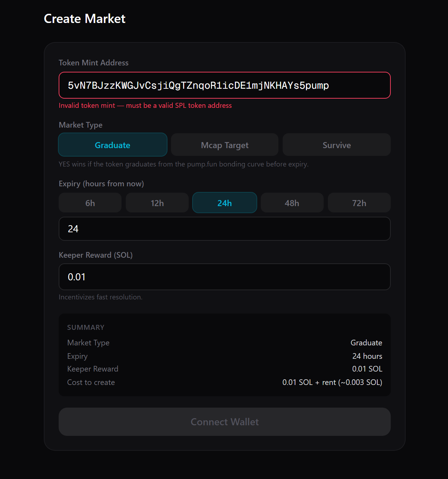
Task: Pick the 48h expiry preset
Action: [x=292, y=203]
